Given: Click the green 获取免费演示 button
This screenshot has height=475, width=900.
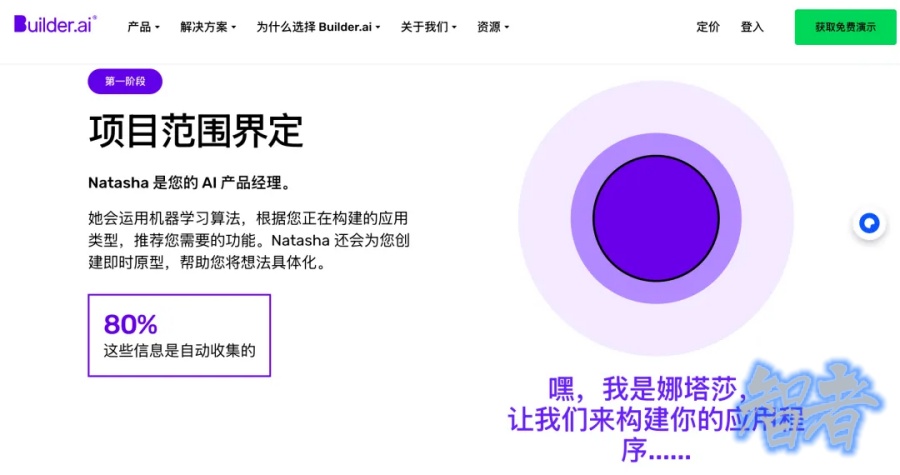Looking at the screenshot, I should (845, 27).
